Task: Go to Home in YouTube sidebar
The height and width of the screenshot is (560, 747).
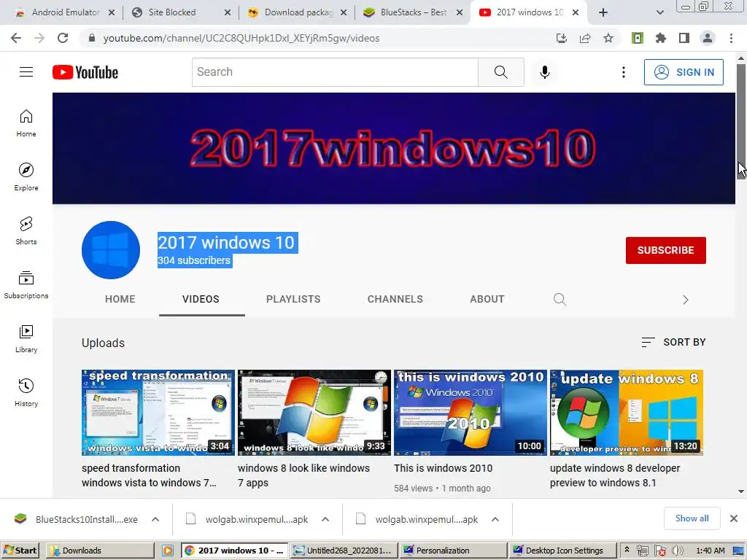Action: click(26, 123)
